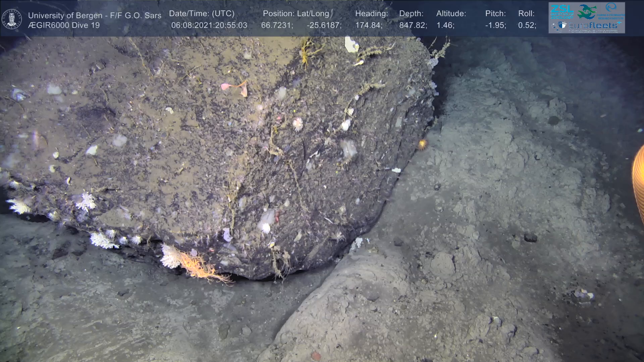Image resolution: width=644 pixels, height=362 pixels.
Task: Click the Altitude reading 1.46
Action: pyautogui.click(x=445, y=25)
